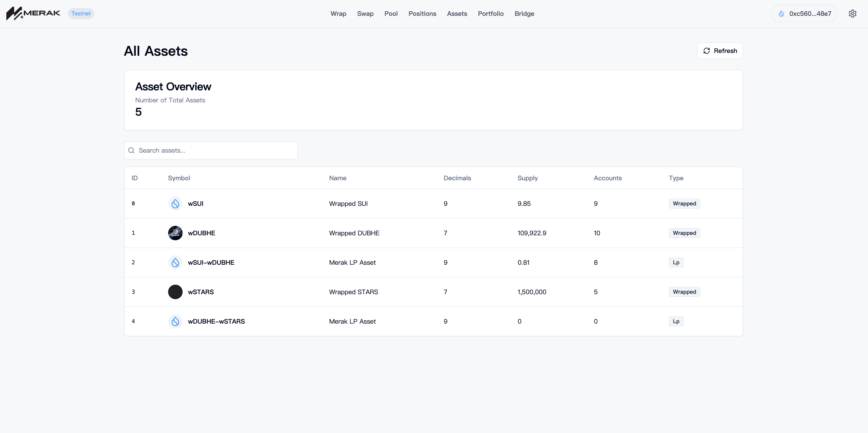
Task: Click the accounts value 10 for wDUBHE
Action: [597, 233]
